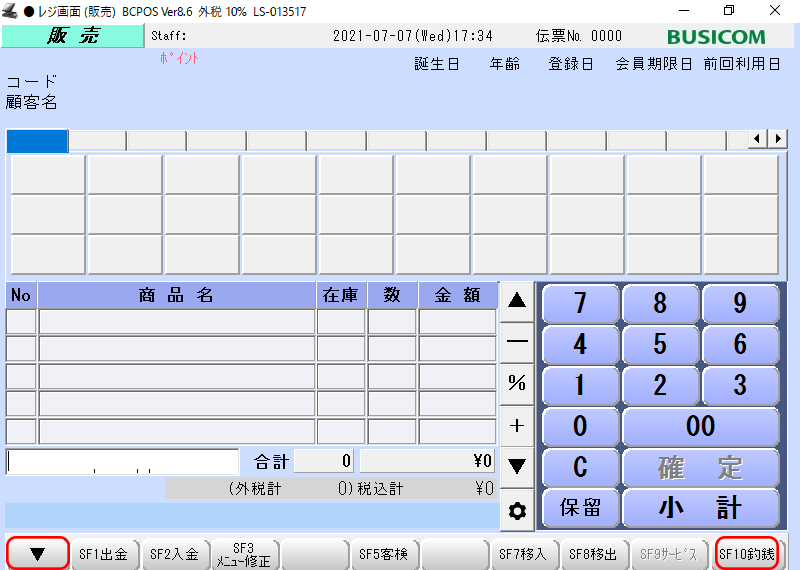
Task: Open SF3 メニュー修正 menu edit
Action: tap(244, 554)
